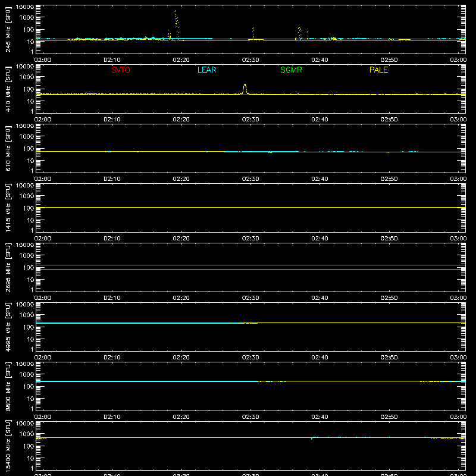Click the cyan trace line in 2695 MHz plot
The height and width of the screenshot is (476, 476).
pyautogui.click(x=250, y=265)
